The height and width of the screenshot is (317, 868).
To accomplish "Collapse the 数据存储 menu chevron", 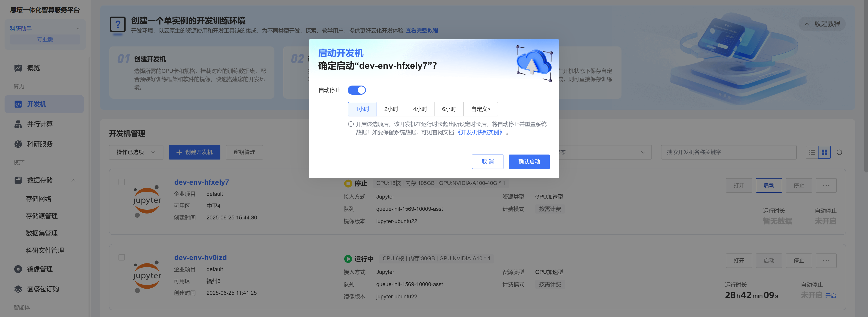I will 74,180.
